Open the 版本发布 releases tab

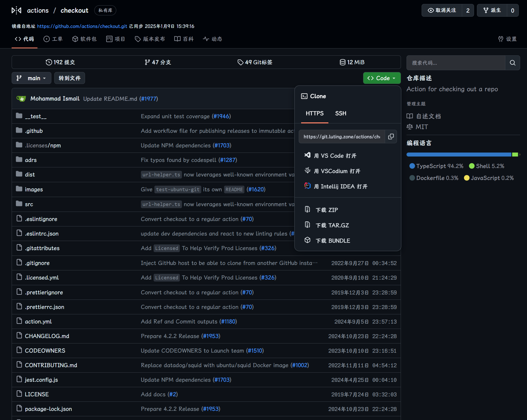(150, 39)
